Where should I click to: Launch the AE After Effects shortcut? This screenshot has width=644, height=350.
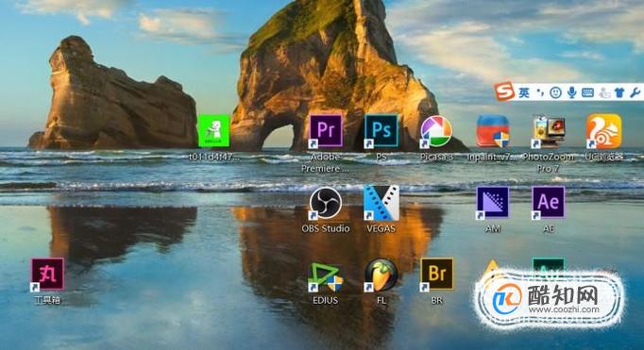coord(549,203)
